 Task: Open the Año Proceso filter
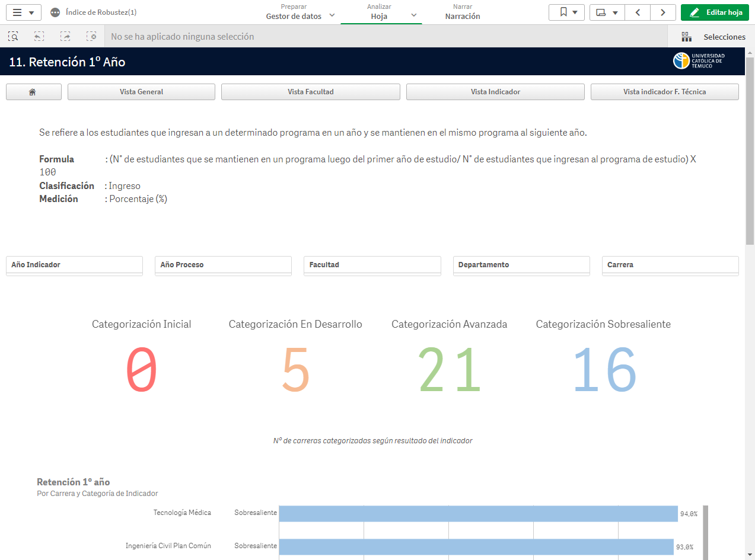224,265
